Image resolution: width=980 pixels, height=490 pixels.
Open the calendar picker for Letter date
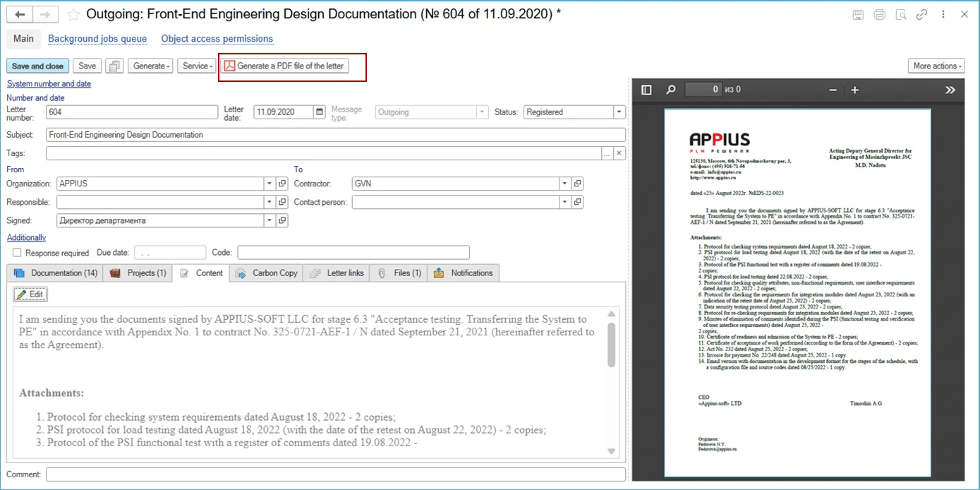point(320,112)
